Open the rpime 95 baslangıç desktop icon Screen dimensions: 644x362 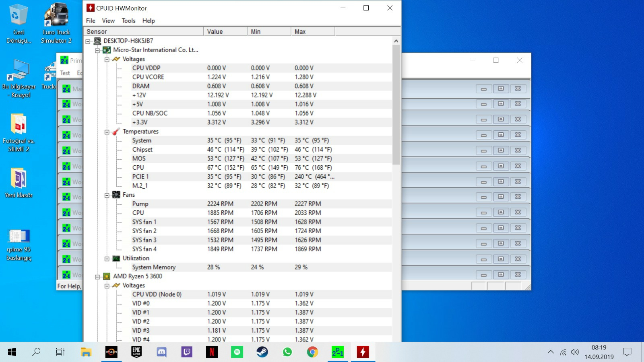pos(19,245)
